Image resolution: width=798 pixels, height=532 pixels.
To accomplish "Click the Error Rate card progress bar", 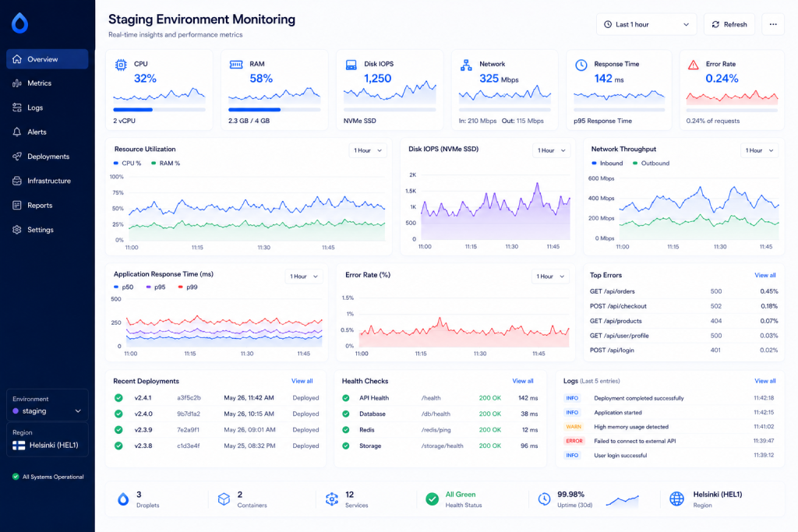I will [732, 110].
